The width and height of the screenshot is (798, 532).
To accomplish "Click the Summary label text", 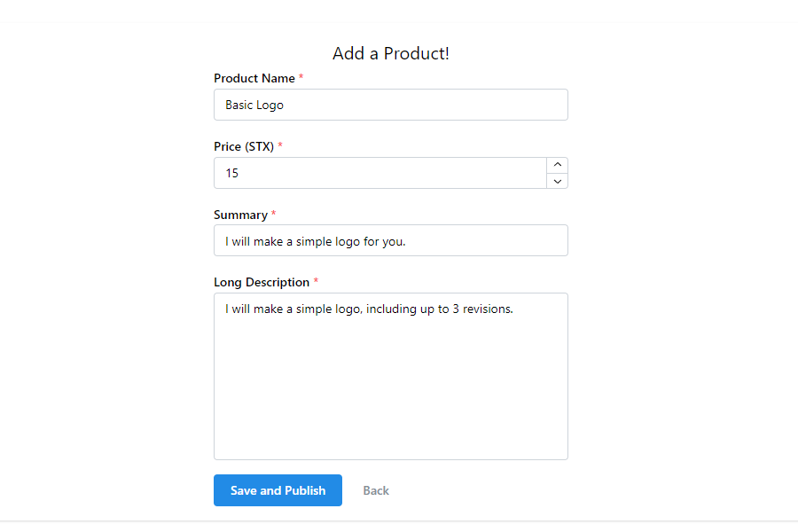I will (240, 215).
